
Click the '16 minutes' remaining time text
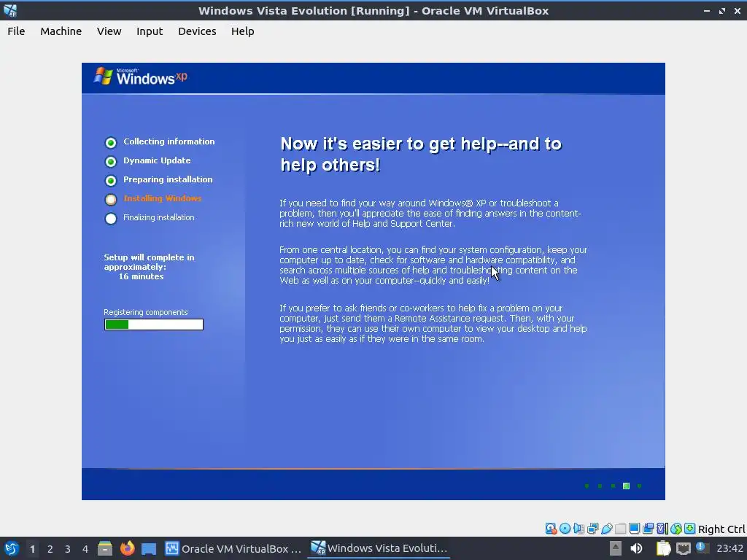point(141,276)
